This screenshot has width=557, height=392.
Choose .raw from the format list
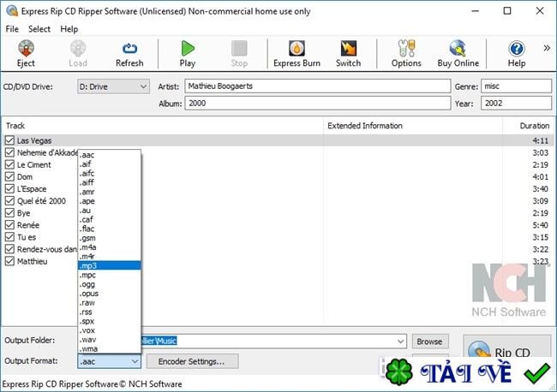click(109, 303)
